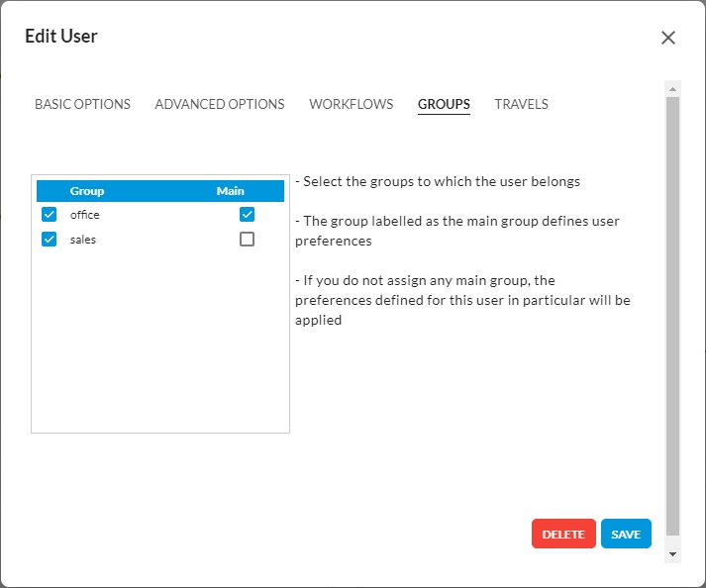Switch to the Basic Options tab

point(82,104)
